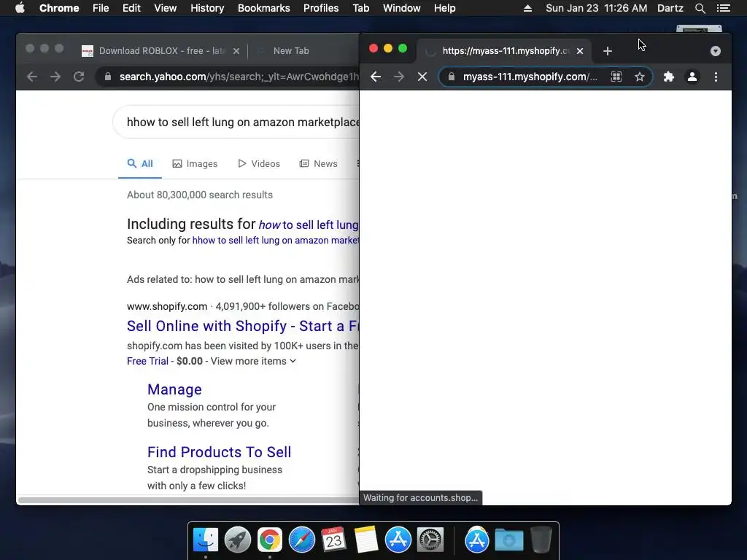Open 'Sell Online with Shopify' ad link

[x=243, y=326]
